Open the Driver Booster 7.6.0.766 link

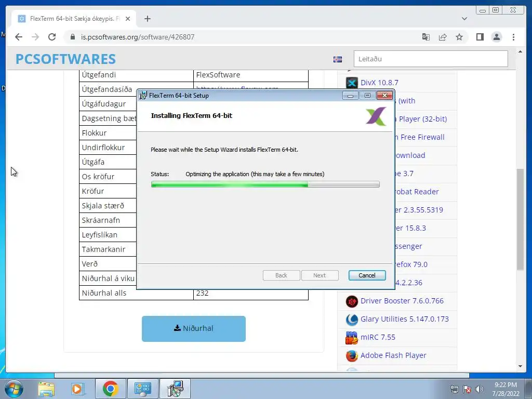click(x=402, y=301)
